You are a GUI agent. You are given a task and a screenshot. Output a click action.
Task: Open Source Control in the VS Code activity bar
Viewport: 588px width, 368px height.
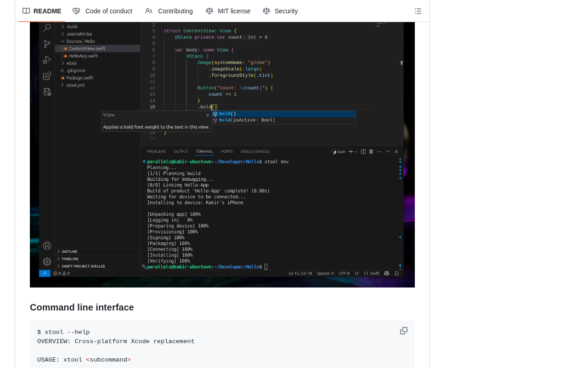pos(47,44)
